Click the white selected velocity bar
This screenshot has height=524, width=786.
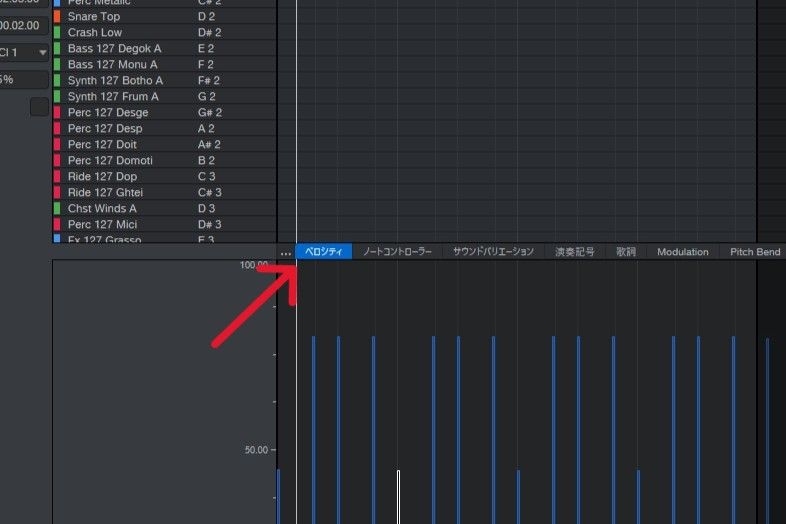398,496
